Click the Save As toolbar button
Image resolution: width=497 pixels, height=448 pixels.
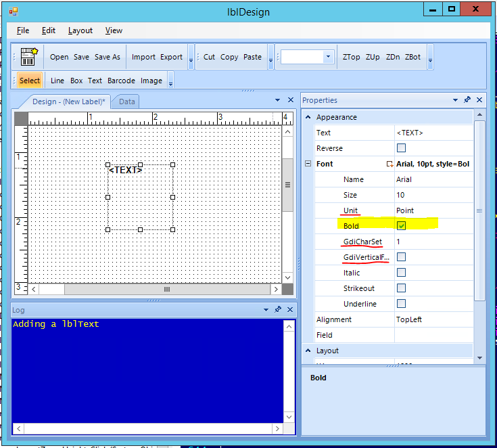click(108, 57)
